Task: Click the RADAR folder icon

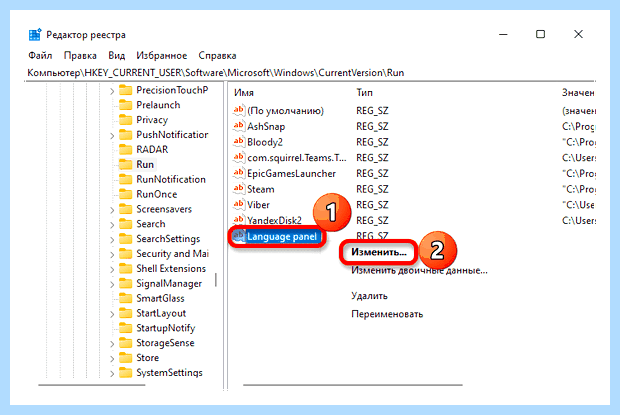Action: (x=125, y=150)
